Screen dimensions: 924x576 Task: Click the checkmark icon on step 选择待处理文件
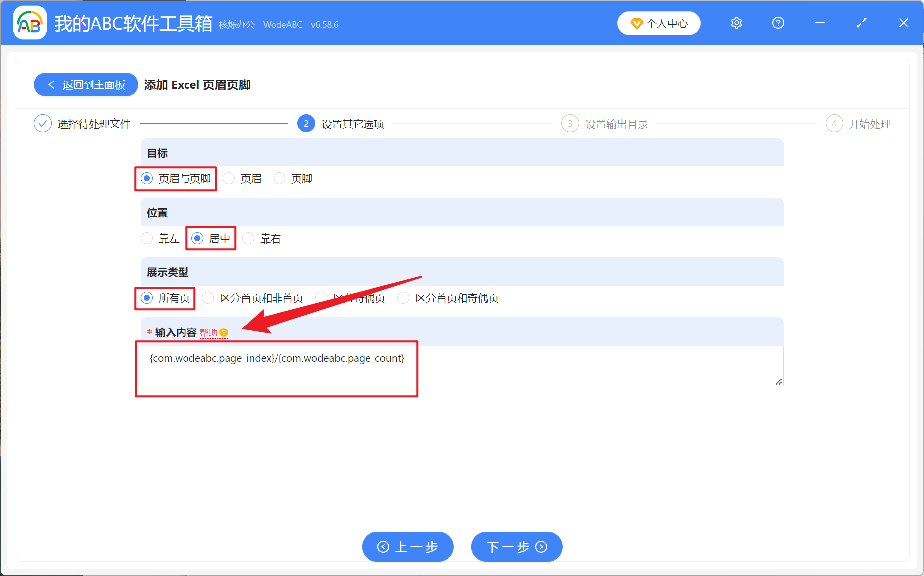[43, 123]
